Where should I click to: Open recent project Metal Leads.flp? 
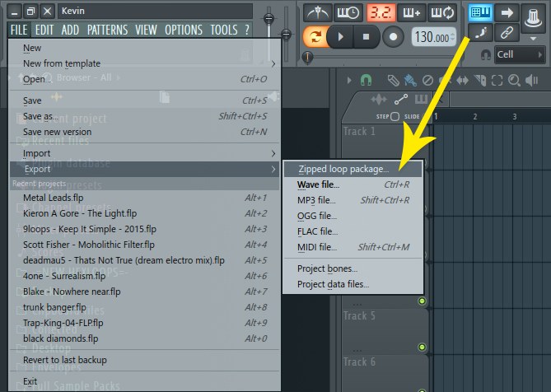54,198
